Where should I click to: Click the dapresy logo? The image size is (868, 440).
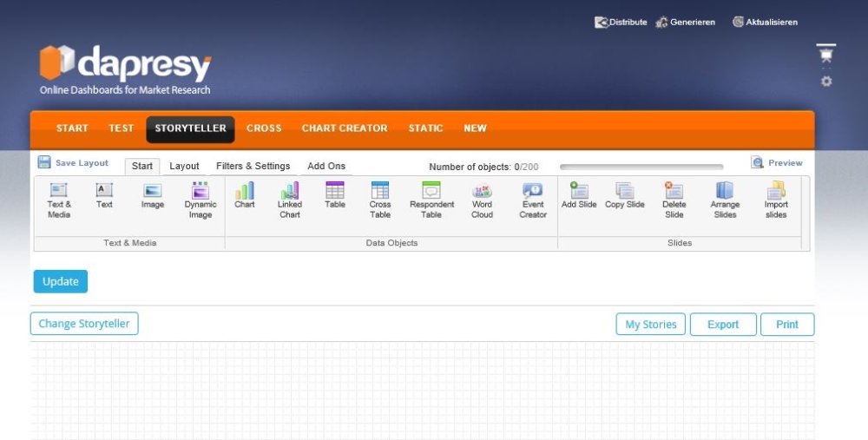(125, 69)
